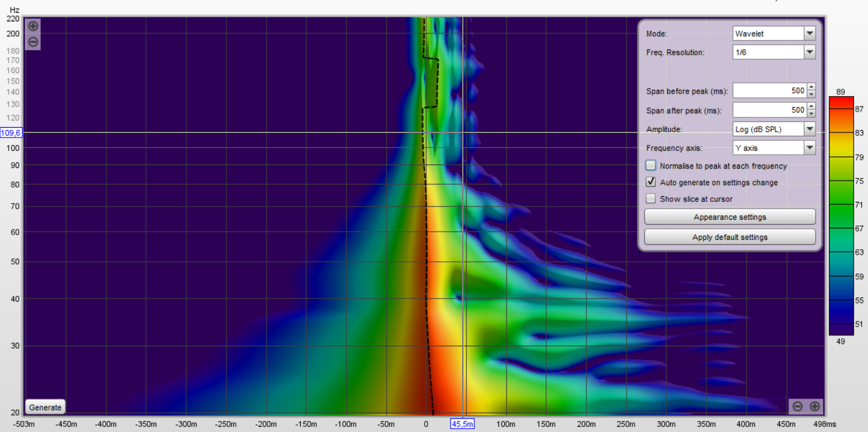Click the 100m label on the time axis

coord(506,425)
